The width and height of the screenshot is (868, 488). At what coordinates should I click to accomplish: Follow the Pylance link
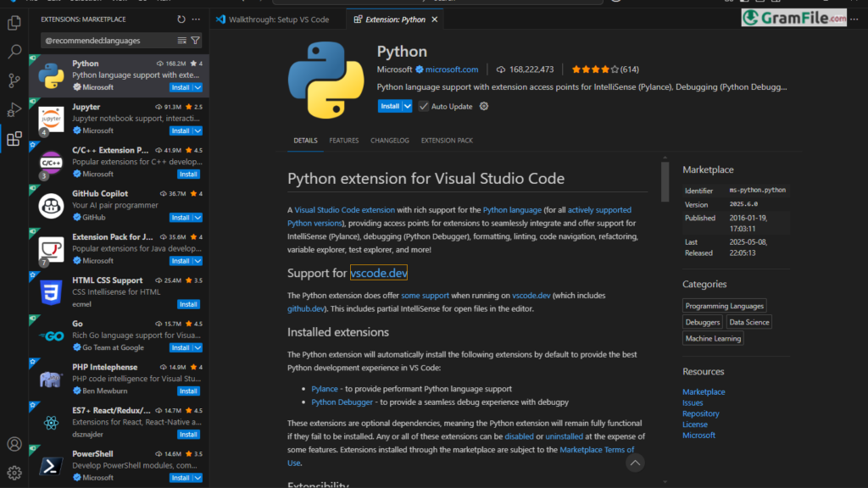[x=325, y=389]
